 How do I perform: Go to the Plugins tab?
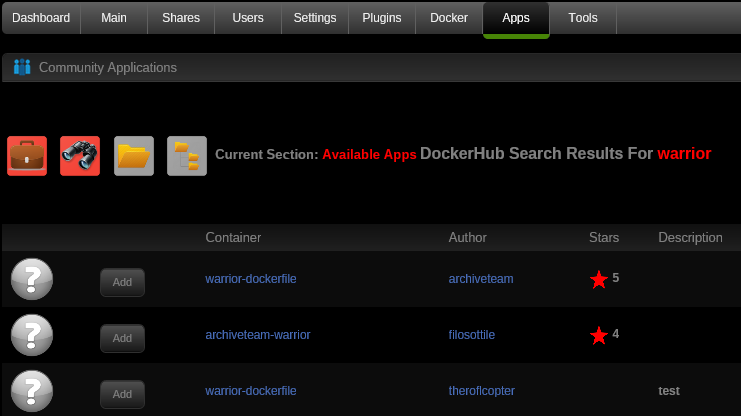click(382, 18)
